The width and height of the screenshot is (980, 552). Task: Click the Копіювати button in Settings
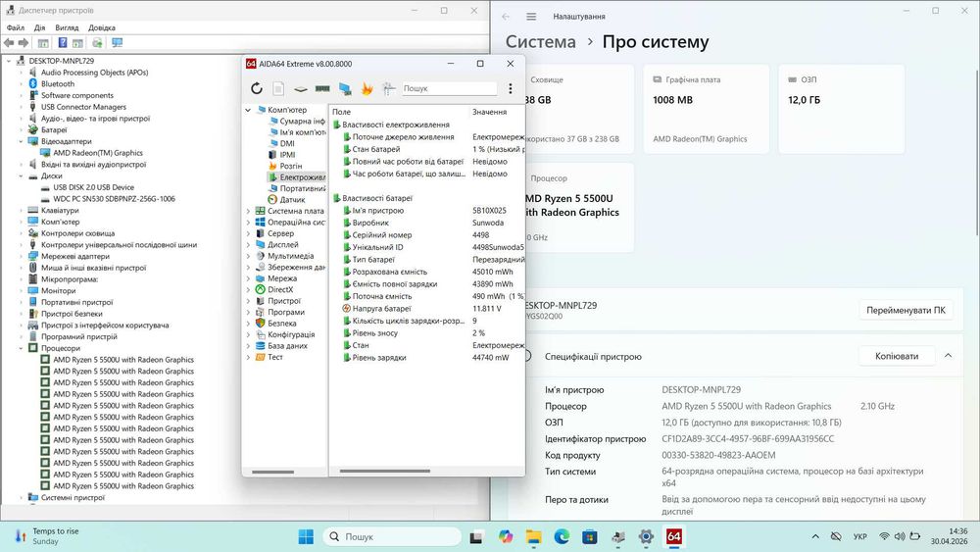pyautogui.click(x=897, y=356)
